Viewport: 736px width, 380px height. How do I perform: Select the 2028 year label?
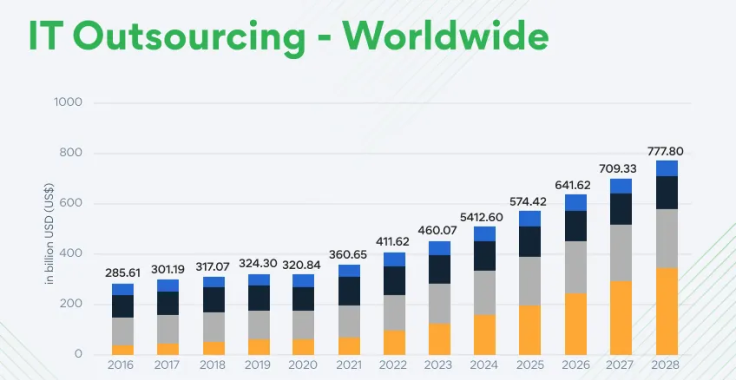point(666,365)
